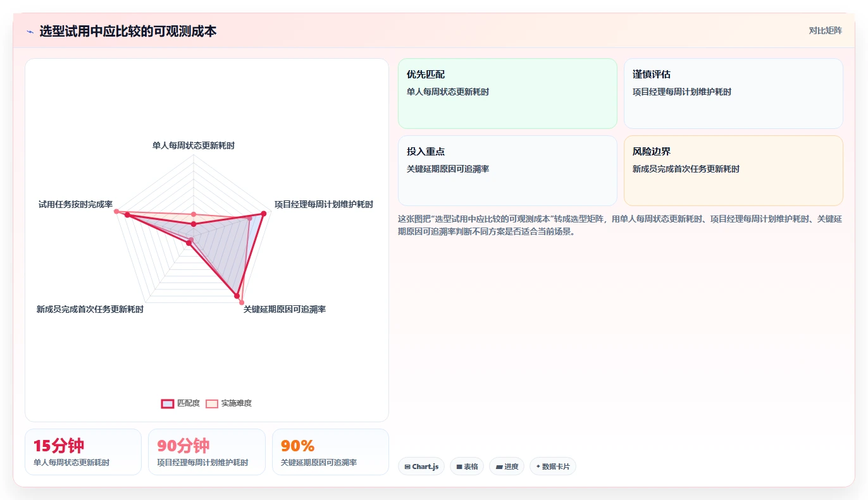The height and width of the screenshot is (500, 868).
Task: Open the 优先匹配 card
Action: point(507,94)
